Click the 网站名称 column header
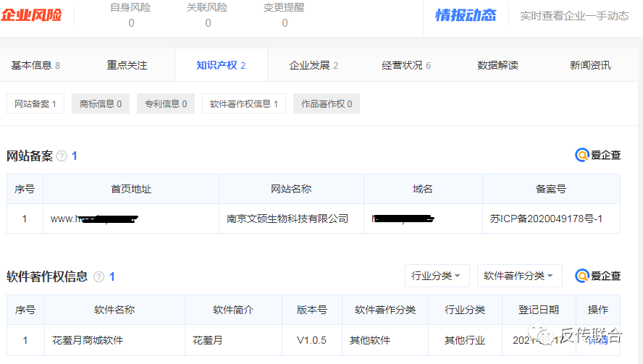Image resolution: width=643 pixels, height=364 pixels. 291,189
